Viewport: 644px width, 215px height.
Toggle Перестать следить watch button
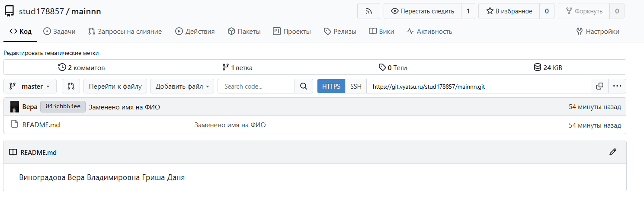point(422,11)
